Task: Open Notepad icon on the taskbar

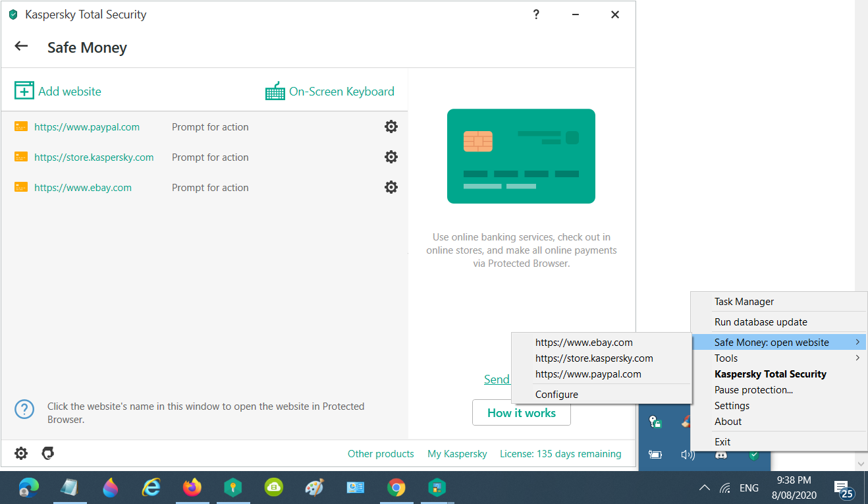Action: click(x=70, y=488)
